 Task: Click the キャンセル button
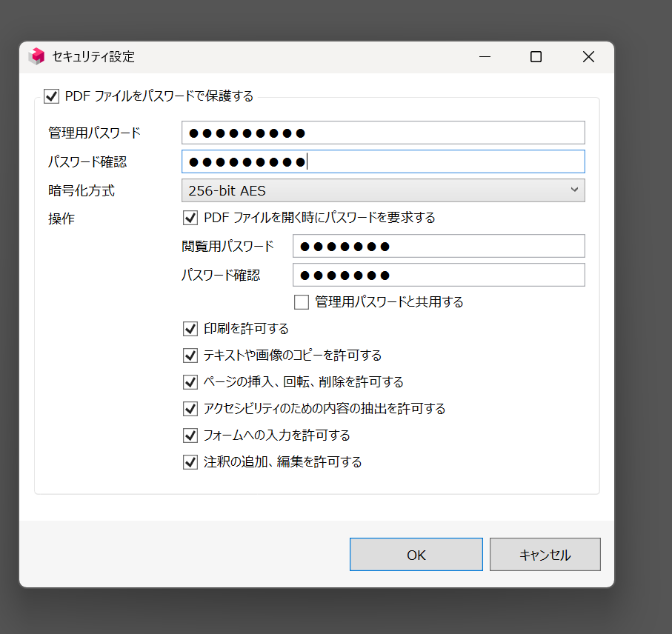(545, 555)
